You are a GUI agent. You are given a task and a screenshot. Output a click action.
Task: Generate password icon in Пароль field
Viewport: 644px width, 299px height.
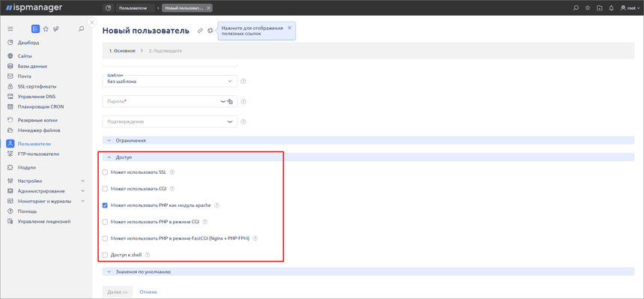click(231, 102)
